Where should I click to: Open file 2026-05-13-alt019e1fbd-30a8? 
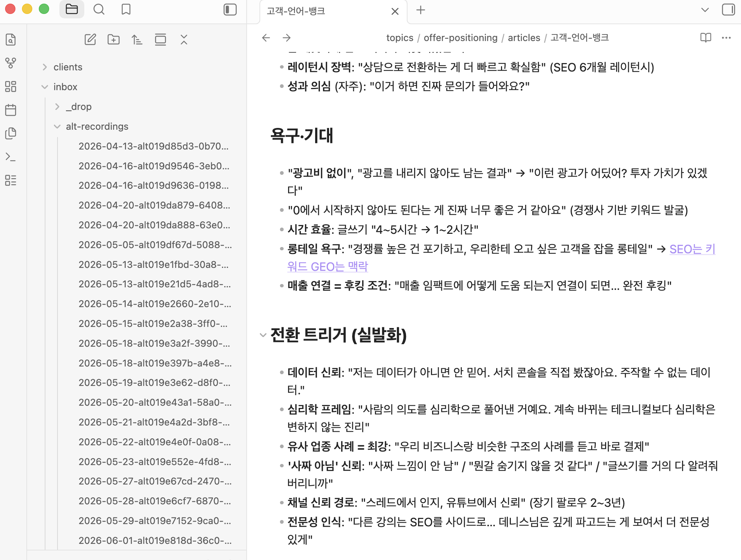(154, 265)
